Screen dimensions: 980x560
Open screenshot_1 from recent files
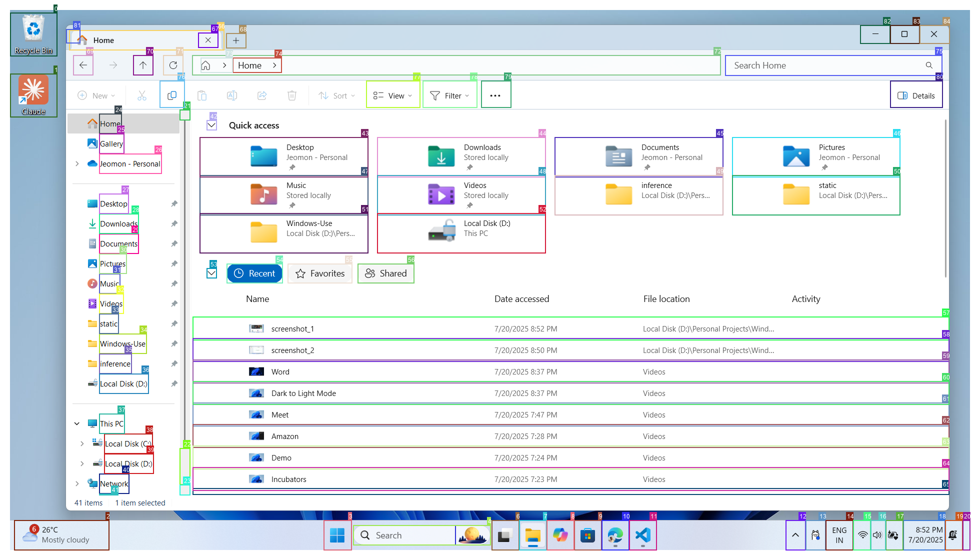(292, 328)
